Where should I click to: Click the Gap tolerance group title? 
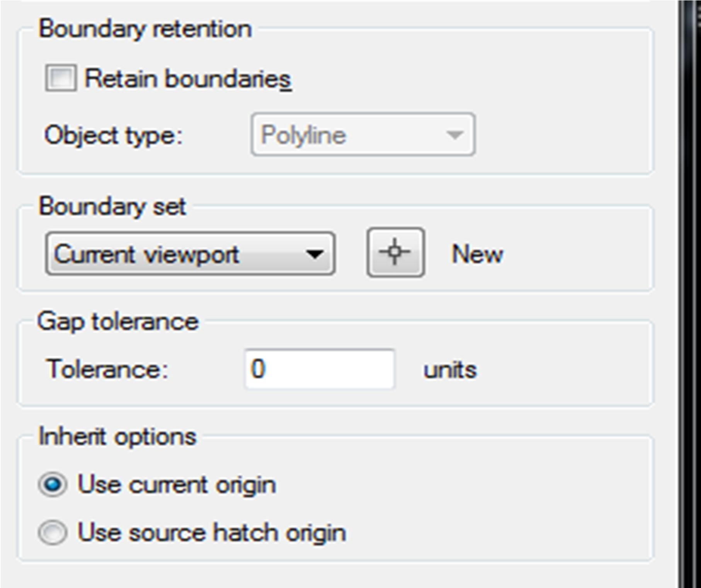[118, 321]
